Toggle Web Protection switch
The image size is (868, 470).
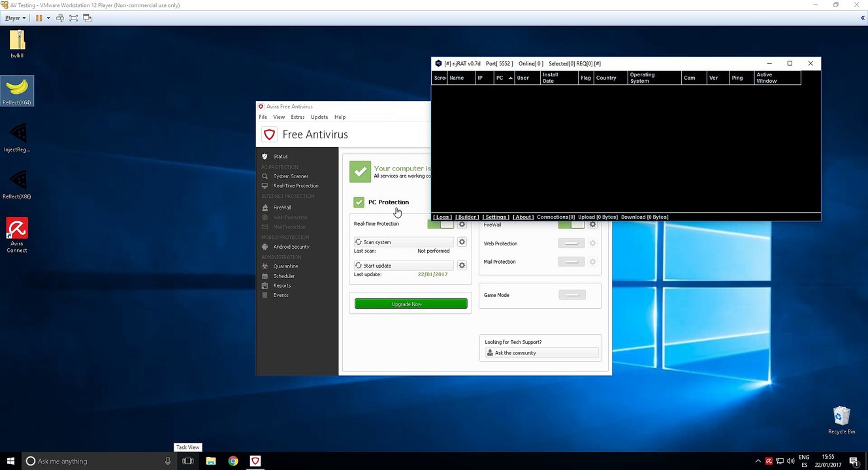click(571, 243)
